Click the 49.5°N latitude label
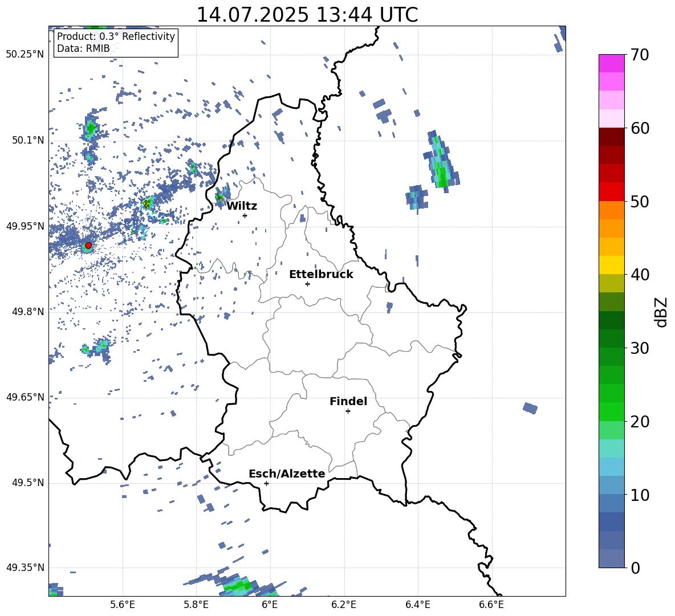 pyautogui.click(x=28, y=483)
